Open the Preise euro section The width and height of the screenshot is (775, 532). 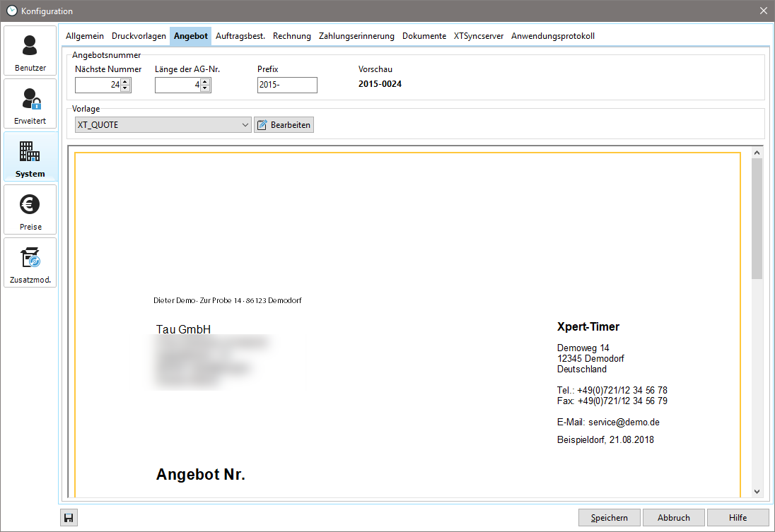pos(30,210)
